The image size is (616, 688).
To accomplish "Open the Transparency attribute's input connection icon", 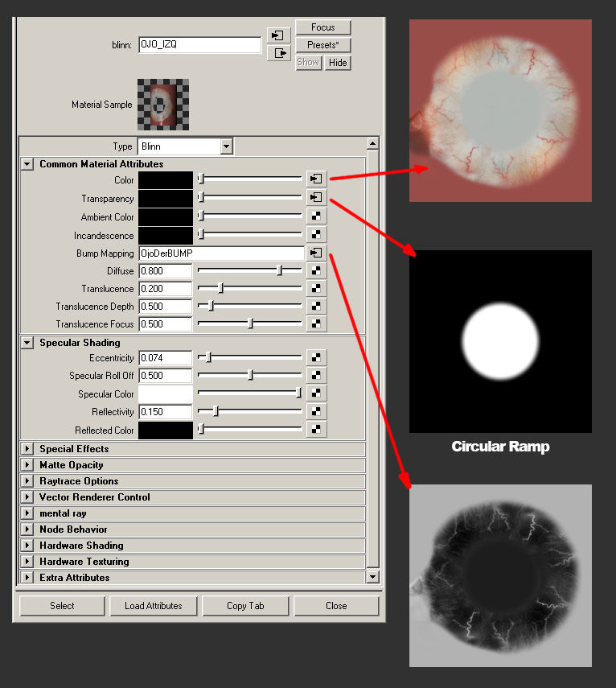I will 316,197.
